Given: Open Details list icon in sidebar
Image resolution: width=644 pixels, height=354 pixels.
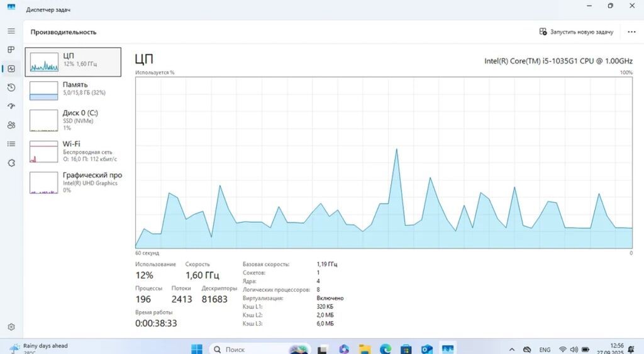Looking at the screenshot, I should (11, 144).
